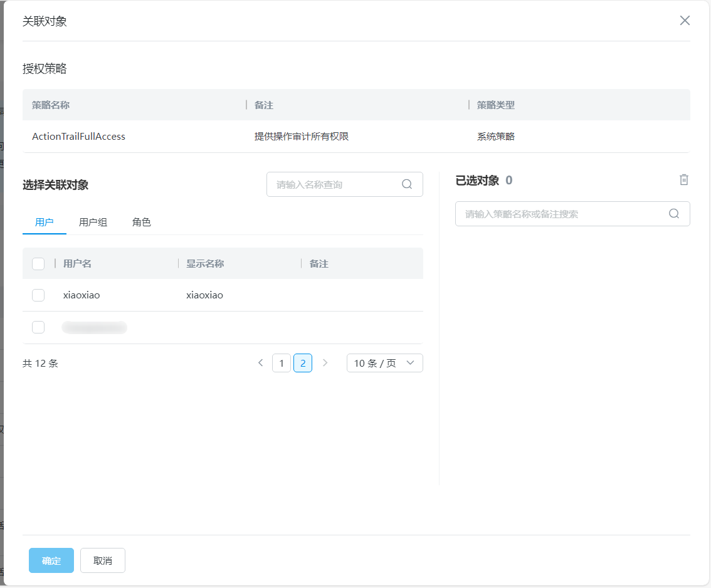Select page 2 in pagination
The width and height of the screenshot is (711, 588).
[x=303, y=363]
